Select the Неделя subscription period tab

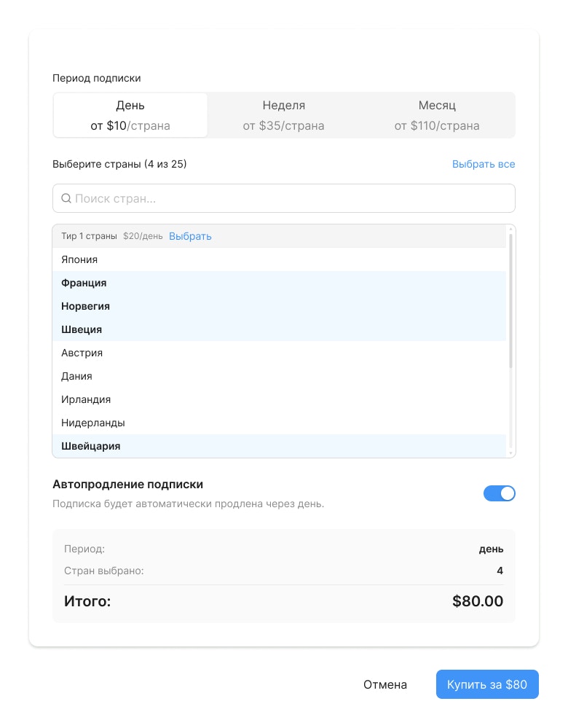(x=283, y=114)
